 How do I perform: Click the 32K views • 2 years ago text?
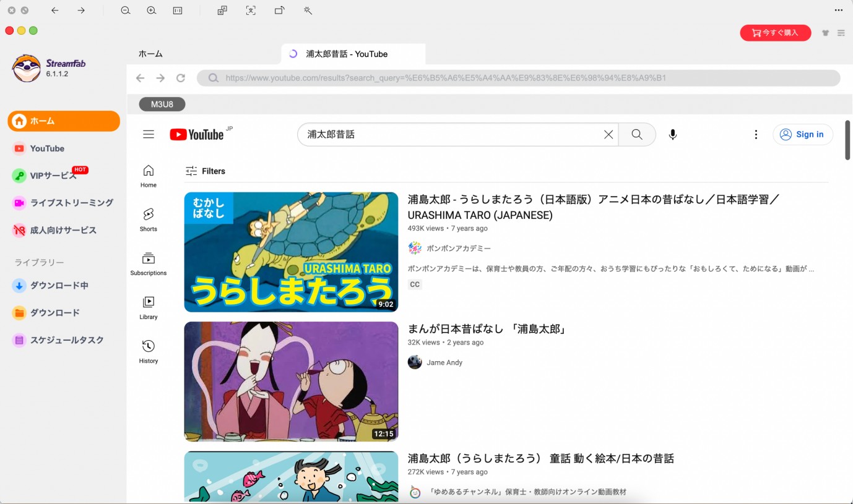[x=446, y=343]
